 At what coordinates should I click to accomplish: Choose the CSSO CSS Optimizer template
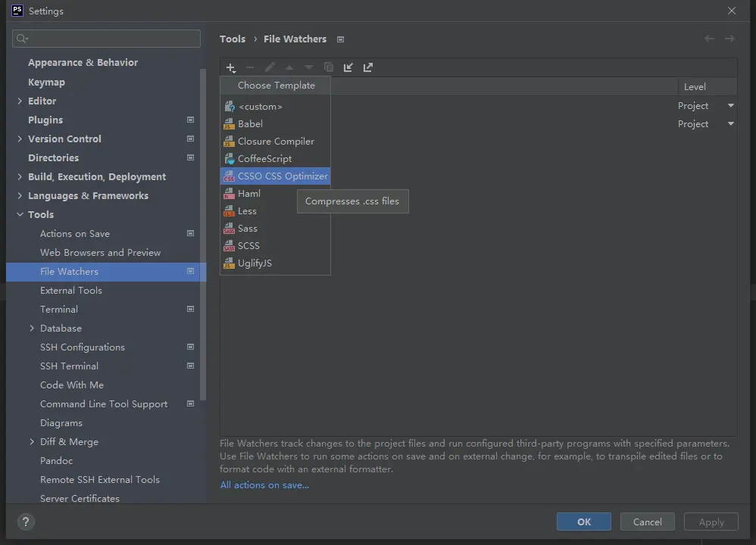(275, 176)
